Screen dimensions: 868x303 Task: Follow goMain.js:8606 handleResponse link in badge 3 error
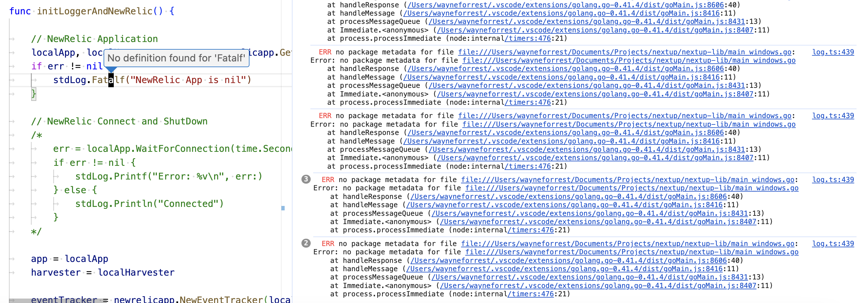click(x=568, y=196)
